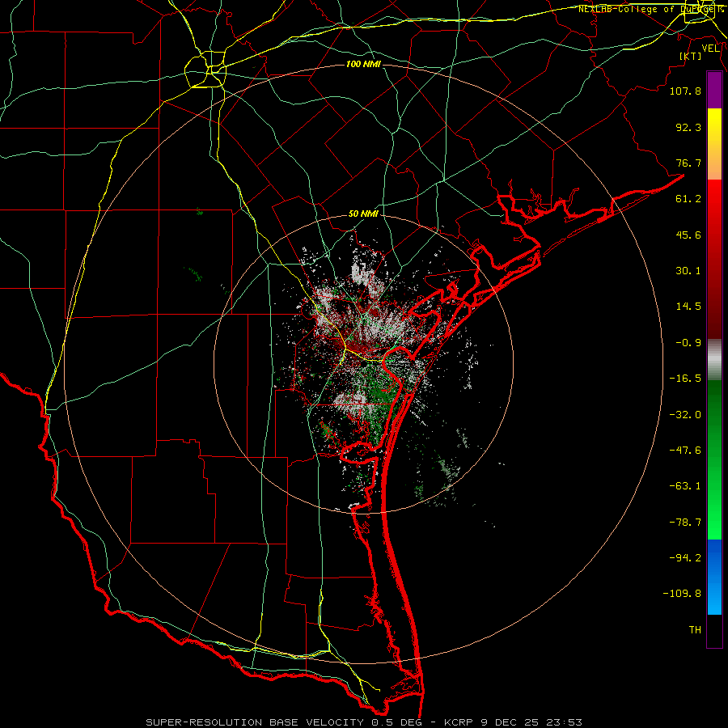This screenshot has height=728, width=728.
Task: Click the VEL legend title
Action: point(711,49)
